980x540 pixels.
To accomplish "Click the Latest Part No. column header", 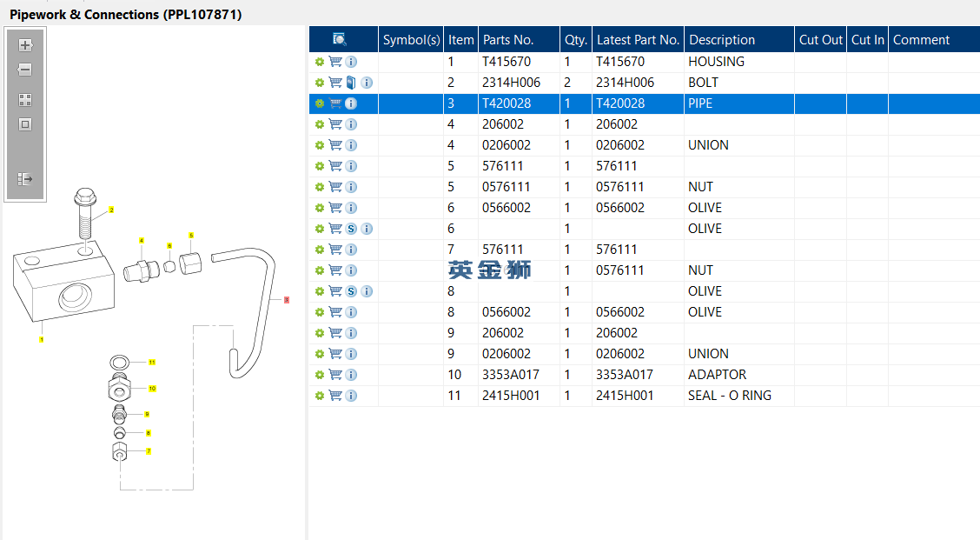I will click(638, 39).
